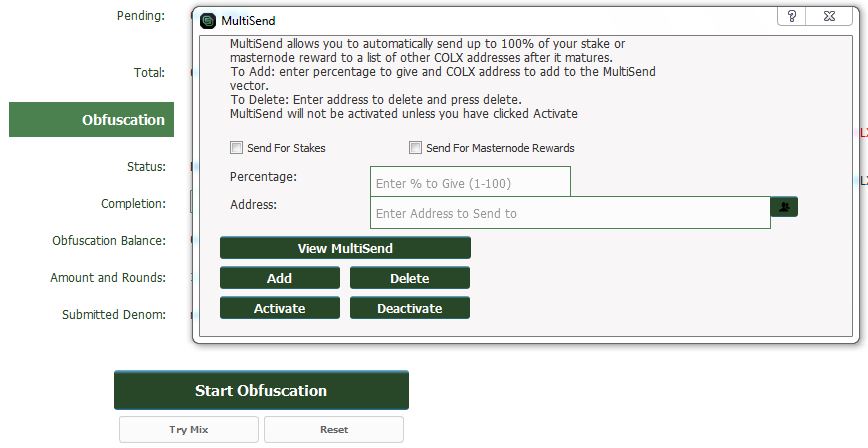Screen dimensions: 868x448
Task: Start Obfuscation in the main window
Action: pyautogui.click(x=261, y=390)
